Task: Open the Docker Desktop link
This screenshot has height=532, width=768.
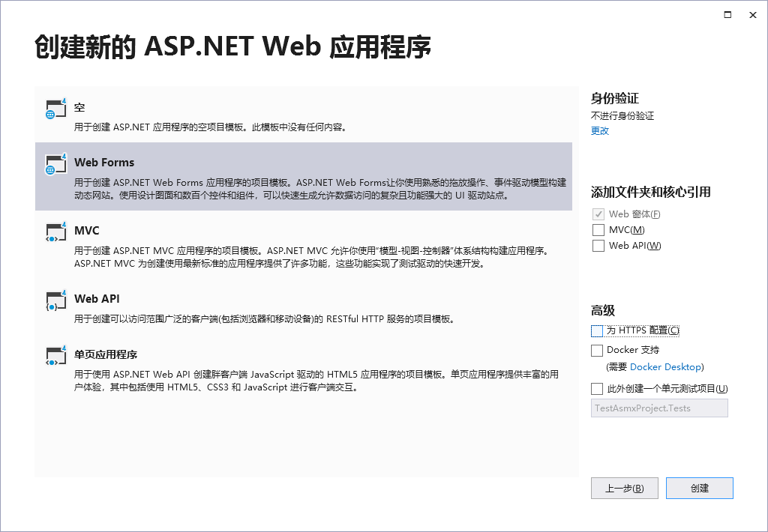Action: point(665,367)
